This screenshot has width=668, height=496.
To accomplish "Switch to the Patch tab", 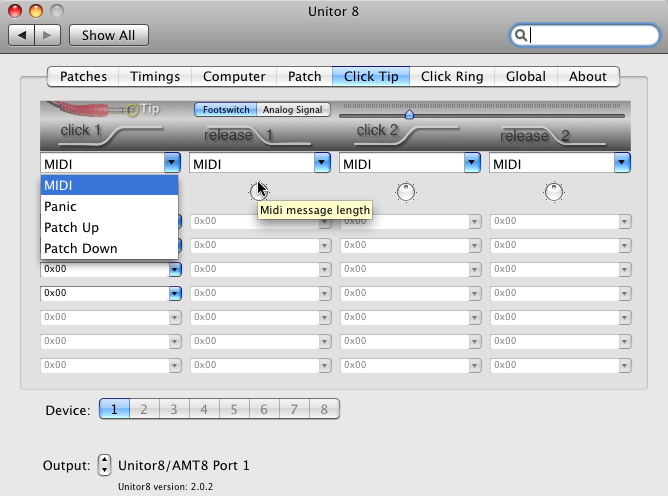I will [x=305, y=76].
